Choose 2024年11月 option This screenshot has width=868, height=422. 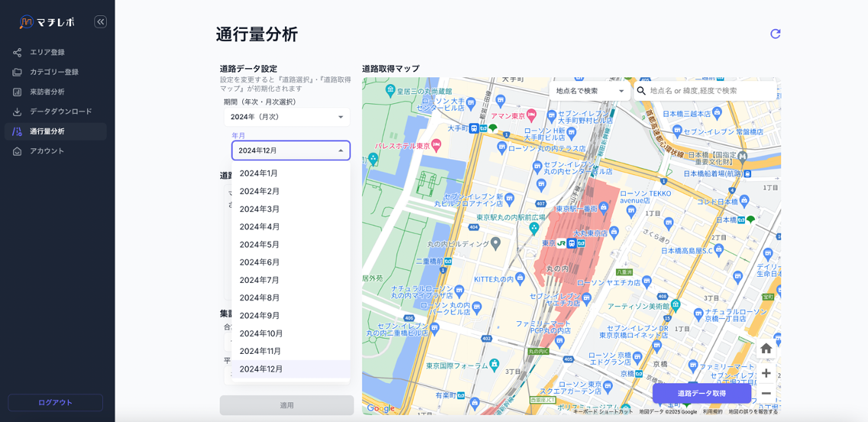(291, 351)
